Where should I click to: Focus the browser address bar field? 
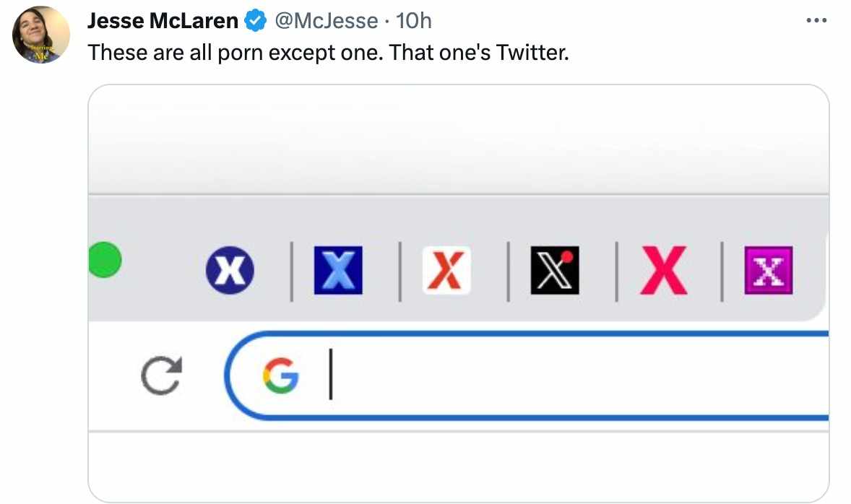pos(563,376)
